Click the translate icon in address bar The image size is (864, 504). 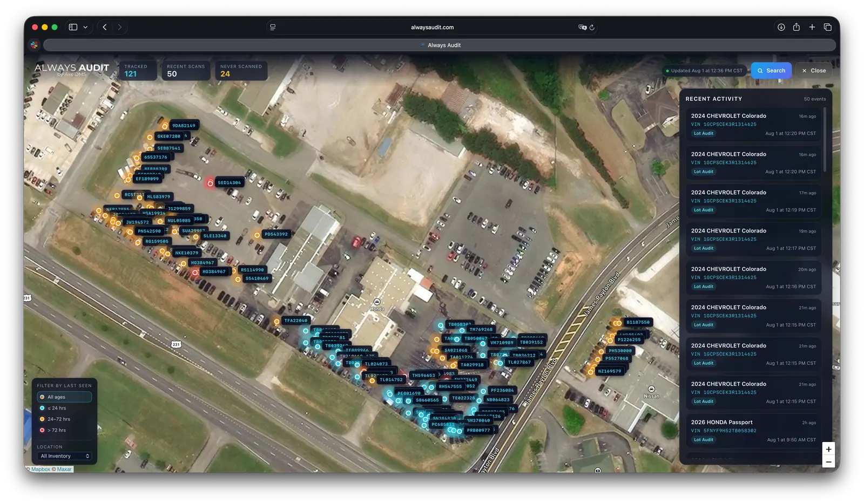click(x=582, y=27)
